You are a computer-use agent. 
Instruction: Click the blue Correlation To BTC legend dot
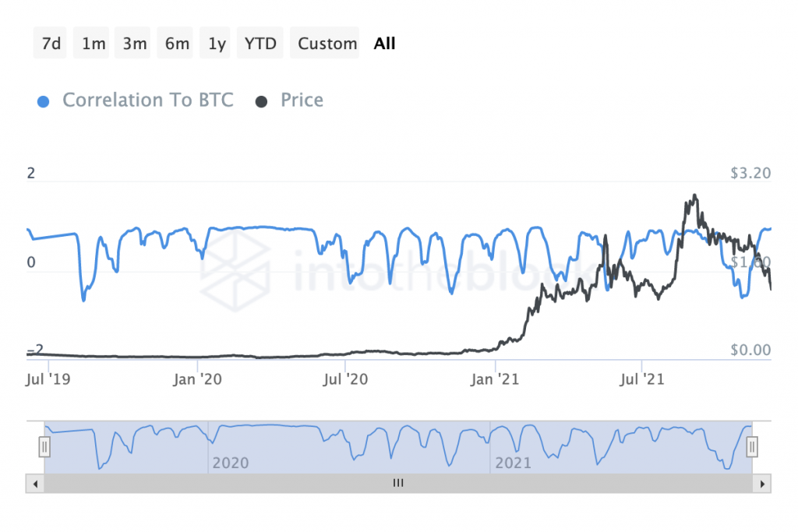pos(44,100)
